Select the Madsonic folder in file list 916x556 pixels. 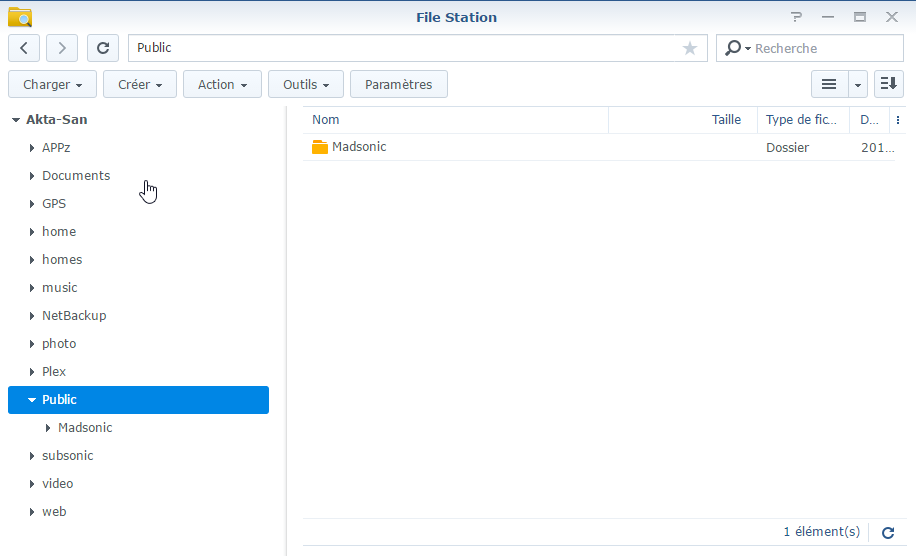click(358, 147)
